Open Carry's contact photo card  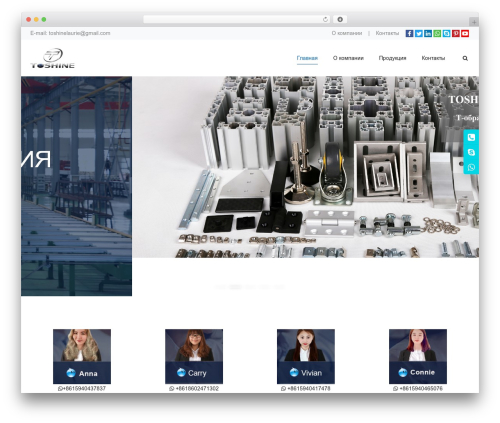tap(194, 356)
